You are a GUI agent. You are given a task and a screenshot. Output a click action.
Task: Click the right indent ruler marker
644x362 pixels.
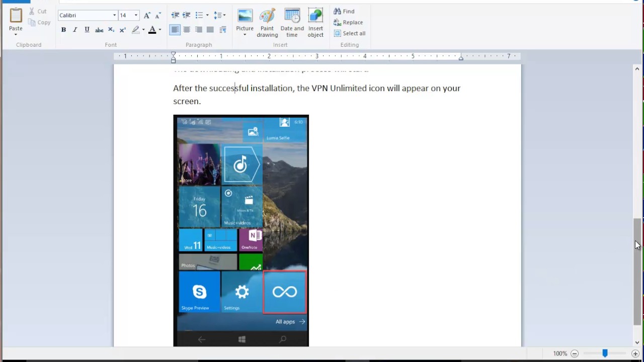[461, 58]
